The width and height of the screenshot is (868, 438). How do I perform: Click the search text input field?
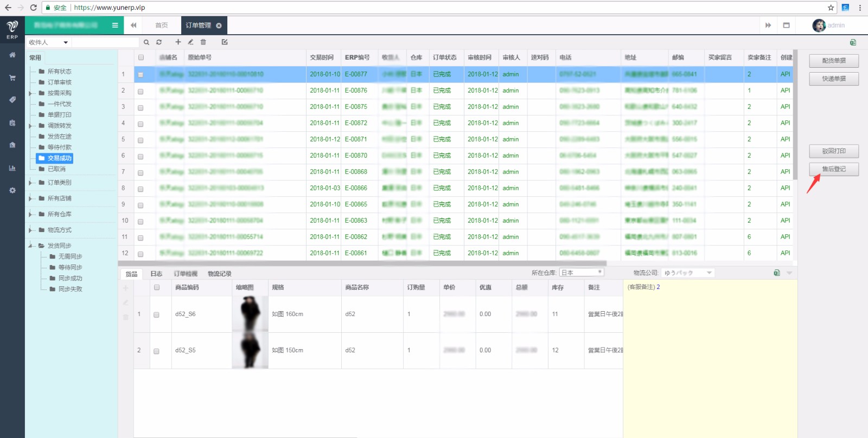point(105,42)
